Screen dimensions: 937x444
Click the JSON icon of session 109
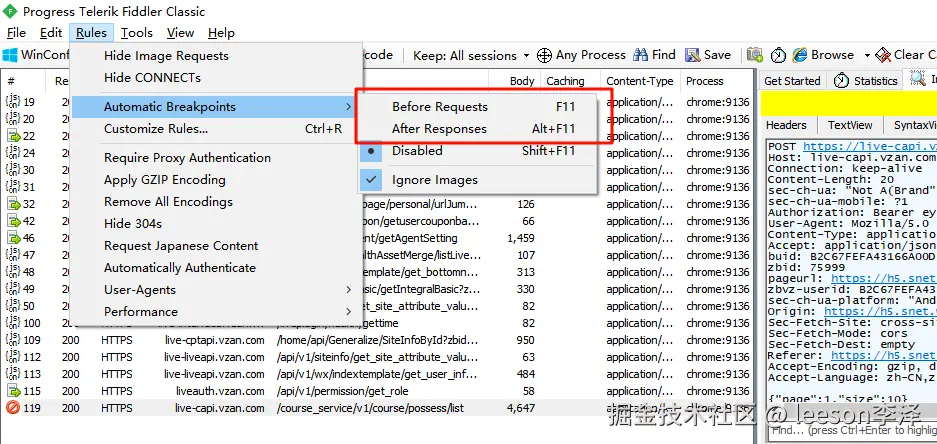tap(13, 340)
